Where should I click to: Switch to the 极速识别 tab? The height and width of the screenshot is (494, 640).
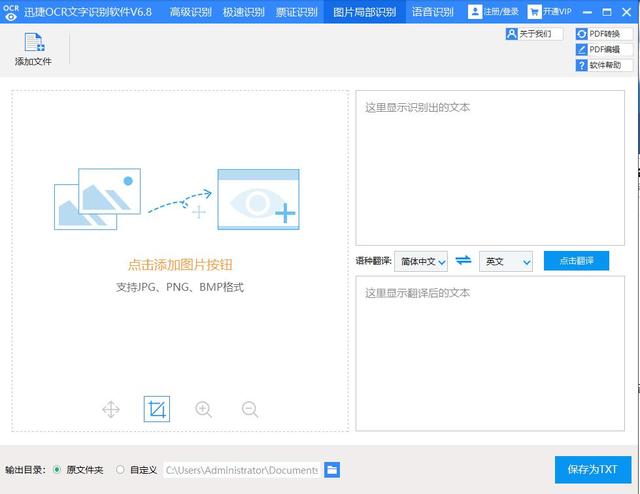(244, 12)
